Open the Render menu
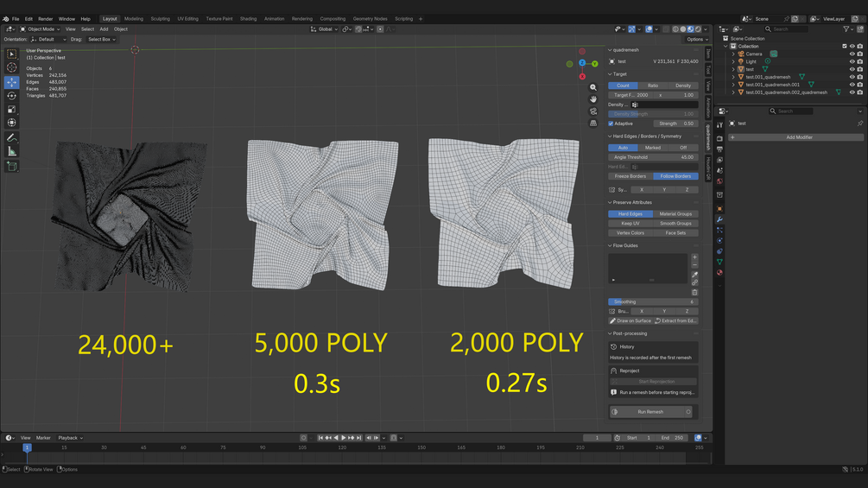The height and width of the screenshot is (488, 868). [46, 19]
